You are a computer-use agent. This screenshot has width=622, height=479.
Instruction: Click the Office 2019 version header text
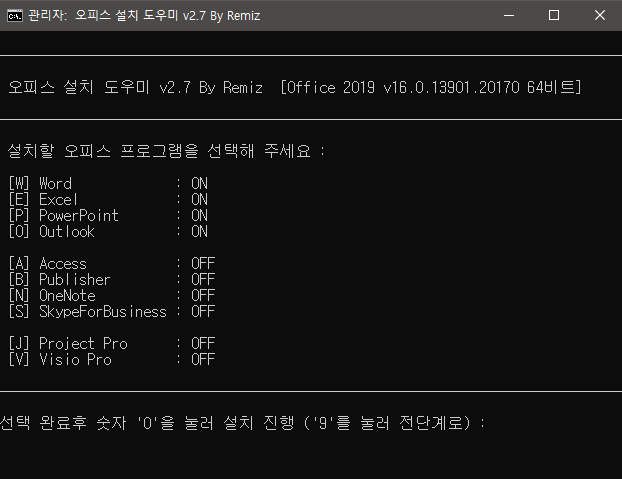point(431,87)
